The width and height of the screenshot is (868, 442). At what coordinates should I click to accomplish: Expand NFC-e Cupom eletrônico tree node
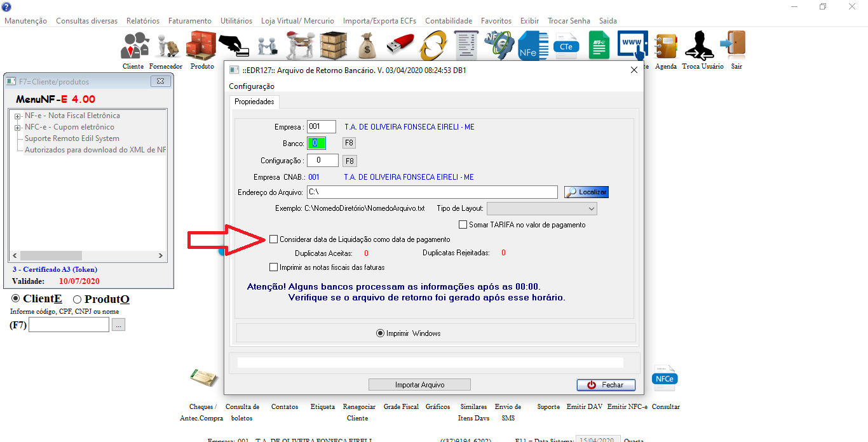(17, 128)
